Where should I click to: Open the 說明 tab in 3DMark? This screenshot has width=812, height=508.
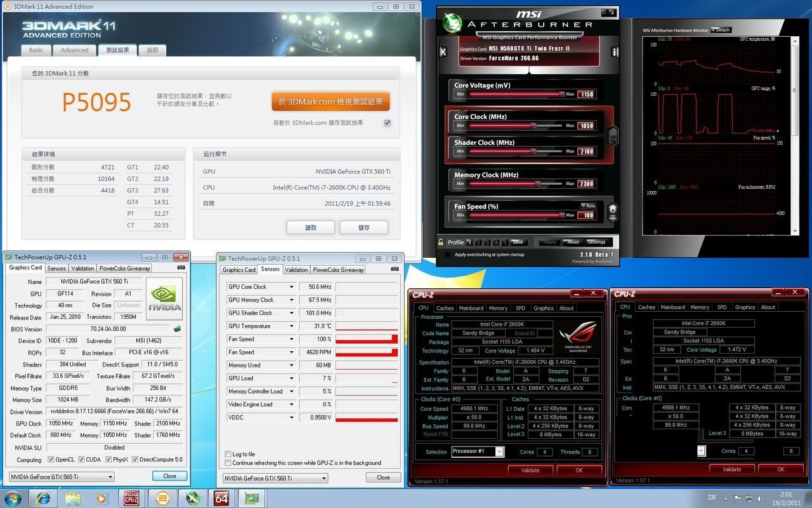click(x=153, y=50)
